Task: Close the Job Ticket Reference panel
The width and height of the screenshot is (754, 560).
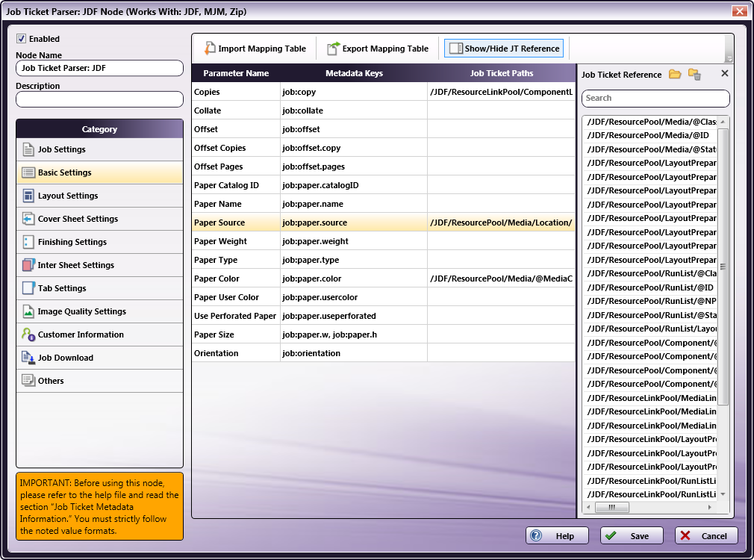Action: tap(725, 73)
